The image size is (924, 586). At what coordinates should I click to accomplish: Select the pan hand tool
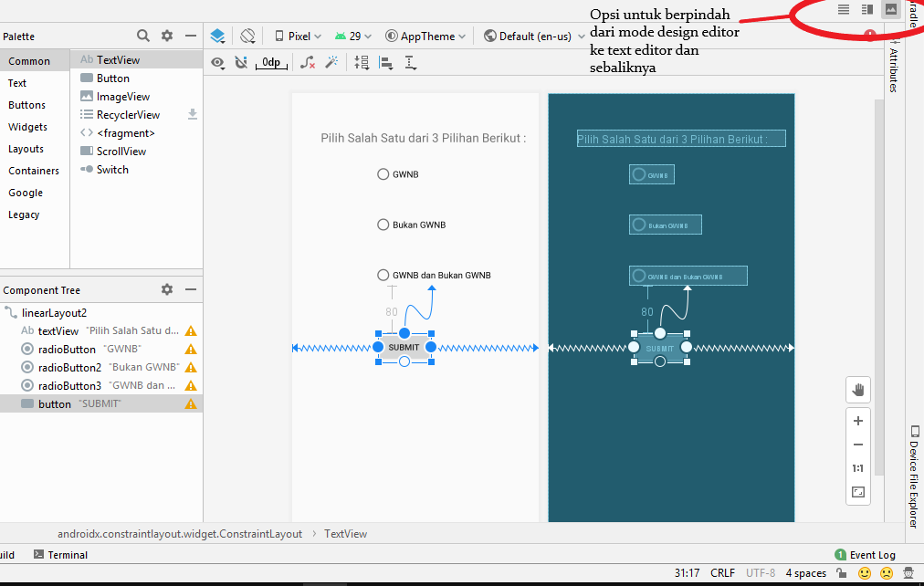click(x=857, y=389)
